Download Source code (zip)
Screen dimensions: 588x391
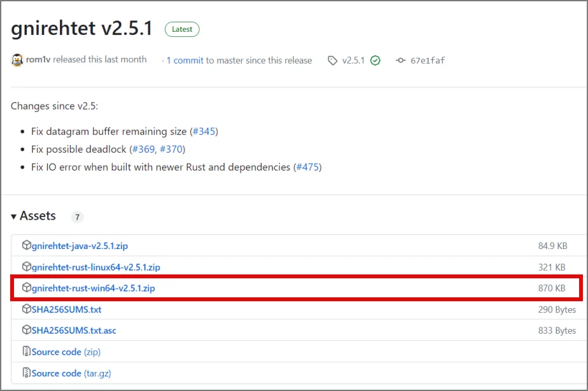click(66, 352)
